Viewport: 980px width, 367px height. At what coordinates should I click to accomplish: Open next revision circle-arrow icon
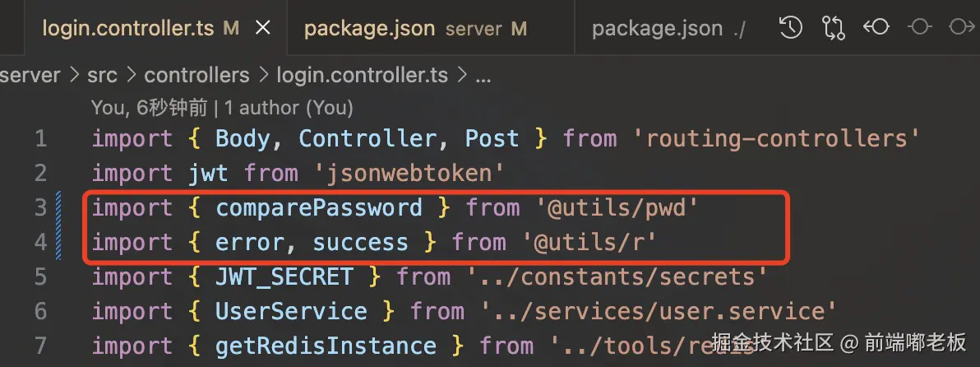point(961,27)
